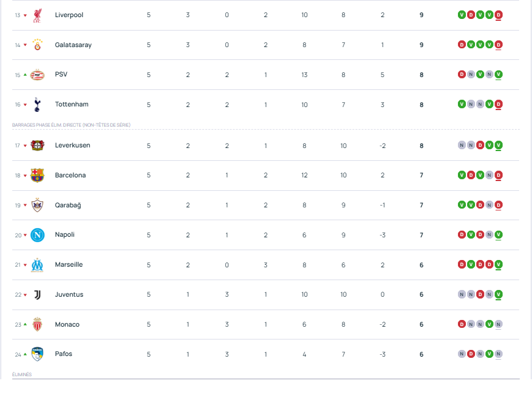Click the Juventus logo icon
532x397 pixels.
[37, 295]
